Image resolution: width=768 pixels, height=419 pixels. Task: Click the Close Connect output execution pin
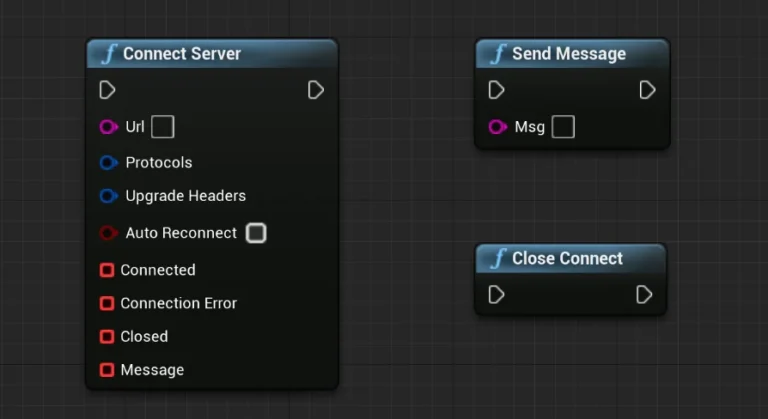(x=644, y=295)
